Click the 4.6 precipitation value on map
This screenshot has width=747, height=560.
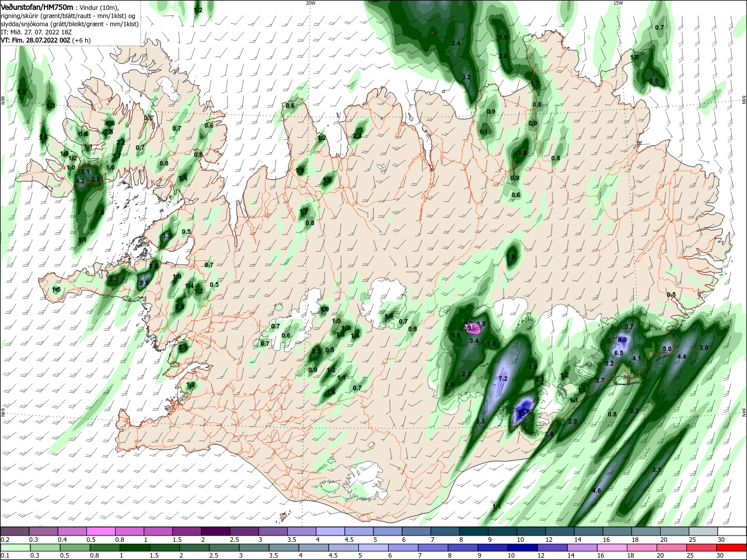point(596,491)
